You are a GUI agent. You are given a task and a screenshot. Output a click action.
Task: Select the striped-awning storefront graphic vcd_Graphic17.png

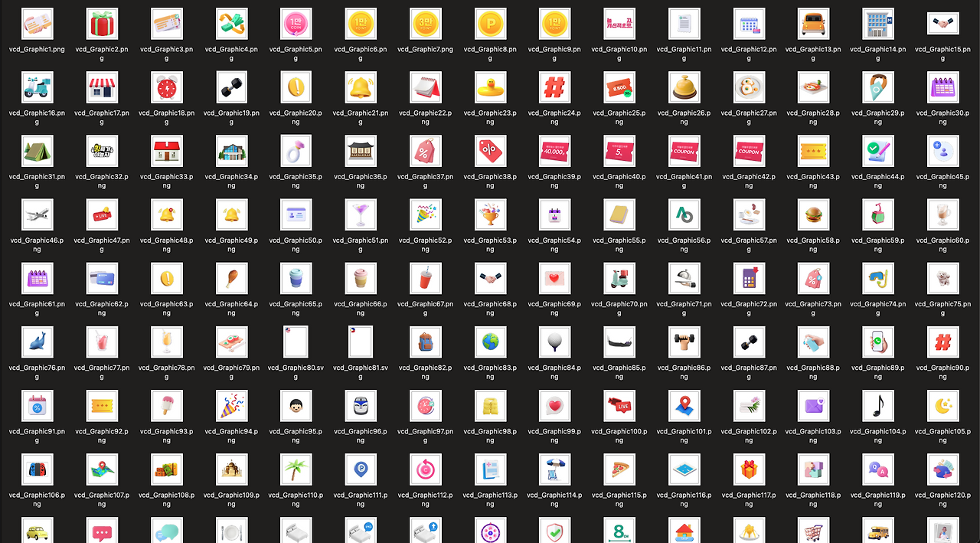(102, 87)
